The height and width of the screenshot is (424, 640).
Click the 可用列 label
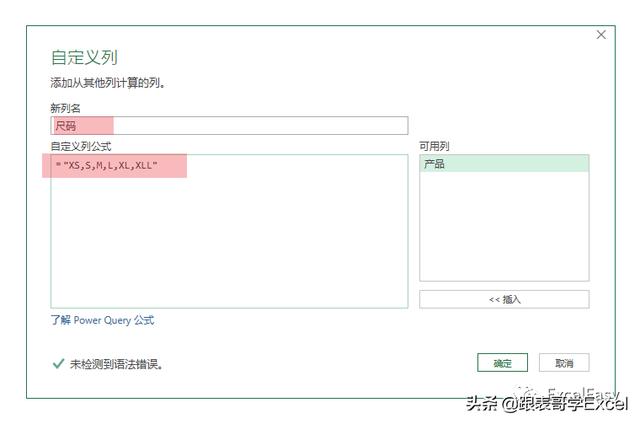coord(434,146)
